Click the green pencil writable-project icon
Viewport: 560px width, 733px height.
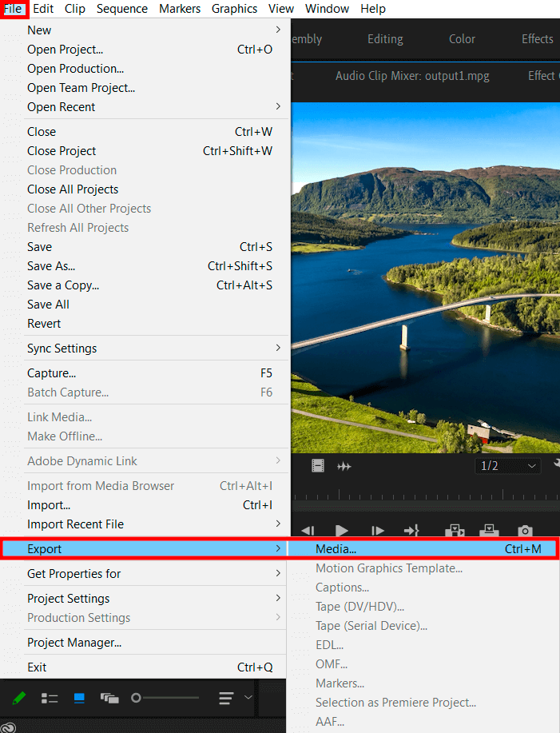pyautogui.click(x=19, y=698)
